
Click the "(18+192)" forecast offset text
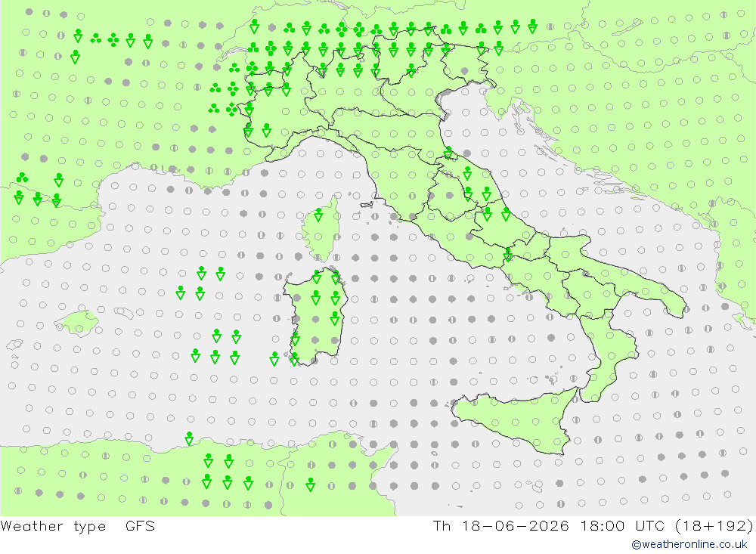(x=714, y=525)
